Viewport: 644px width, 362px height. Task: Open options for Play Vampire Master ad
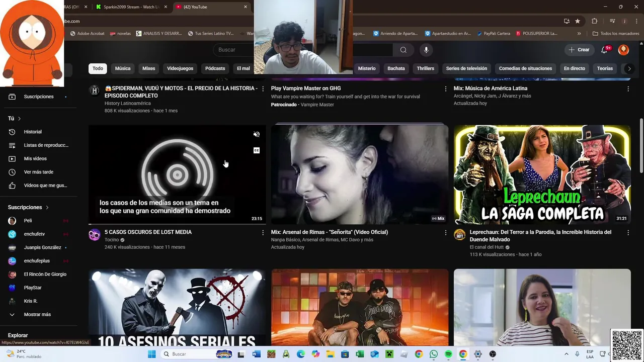pyautogui.click(x=445, y=89)
